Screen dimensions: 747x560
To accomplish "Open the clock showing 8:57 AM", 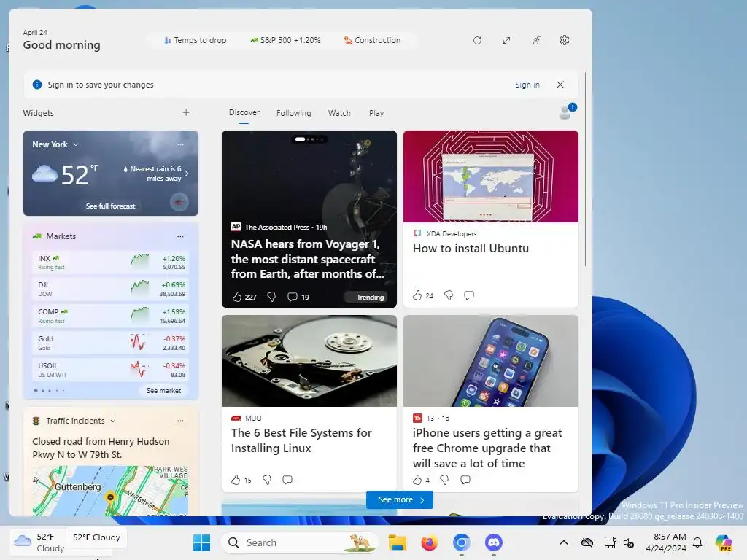I will pos(666,542).
